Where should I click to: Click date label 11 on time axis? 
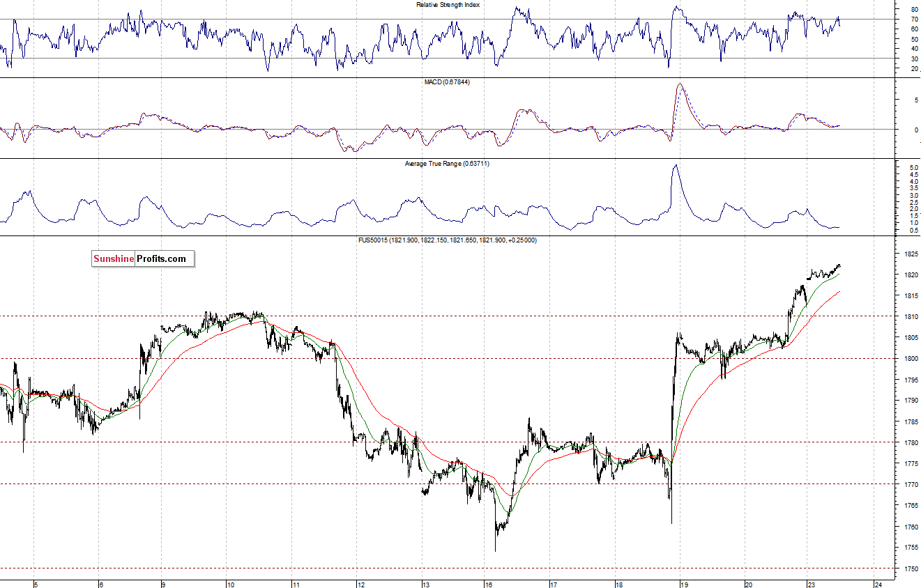296,585
